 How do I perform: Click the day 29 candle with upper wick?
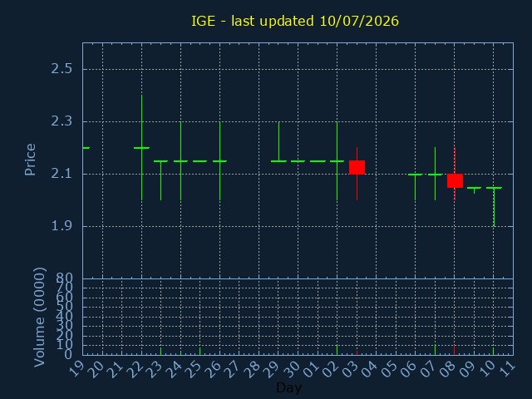pos(279,142)
